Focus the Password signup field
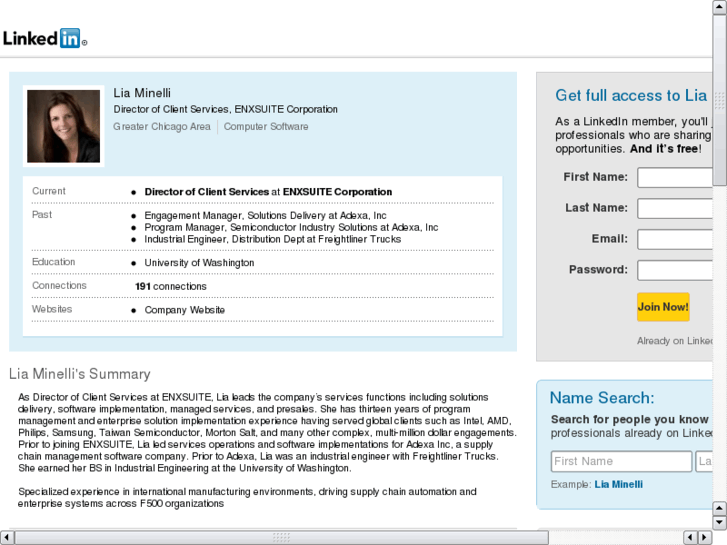 [x=675, y=270]
